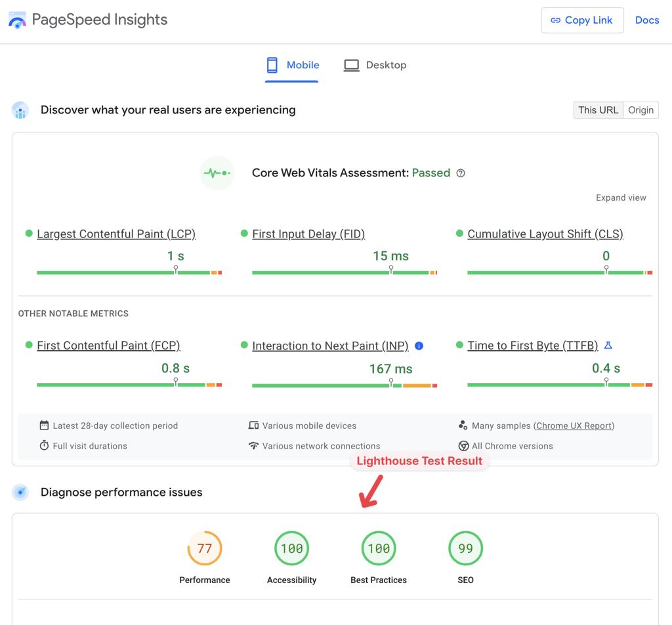Open the Chrome UX Report link
The image size is (672, 625).
tap(574, 426)
